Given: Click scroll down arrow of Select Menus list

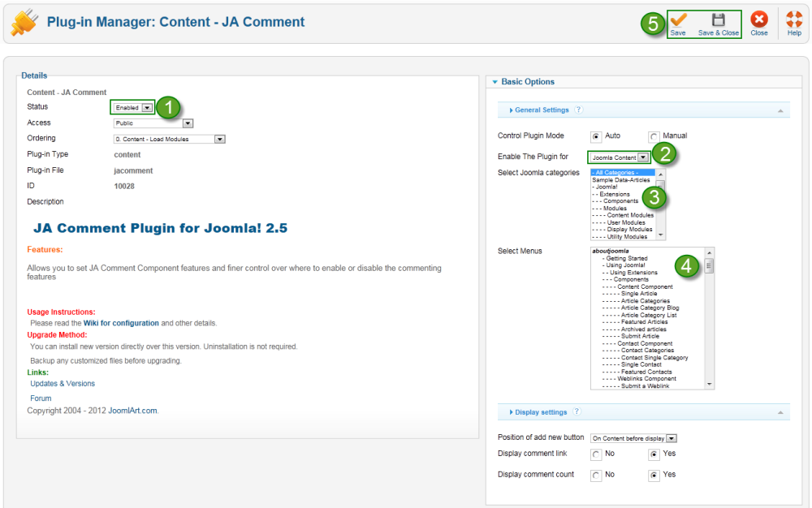Looking at the screenshot, I should pyautogui.click(x=710, y=385).
